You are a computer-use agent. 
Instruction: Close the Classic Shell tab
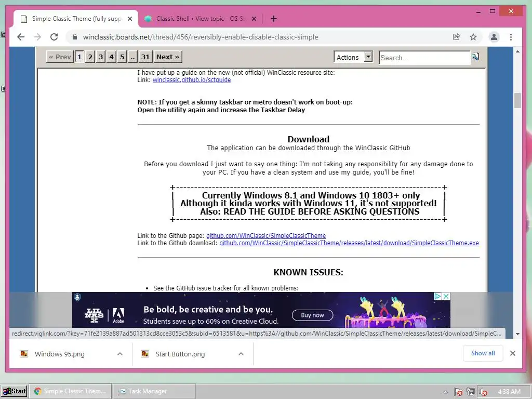pos(254,19)
